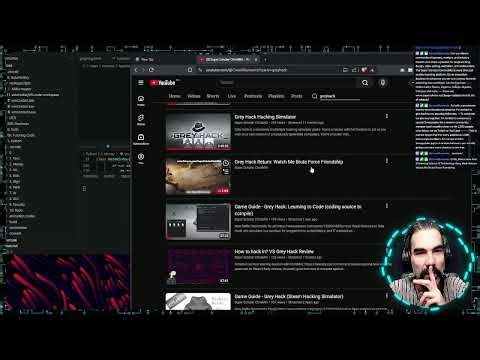Switch to the channel Shorts tab
The image size is (480, 360).
[213, 96]
